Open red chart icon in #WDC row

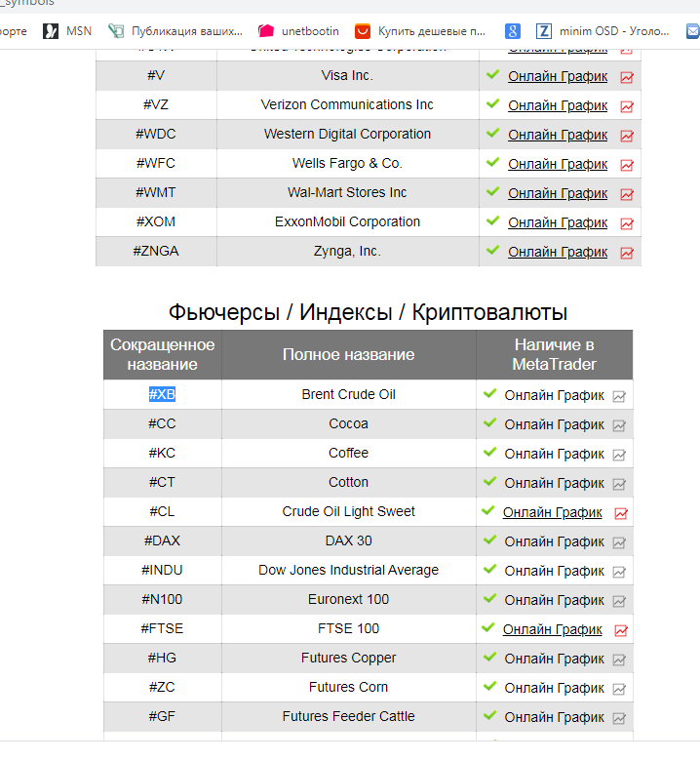(627, 136)
